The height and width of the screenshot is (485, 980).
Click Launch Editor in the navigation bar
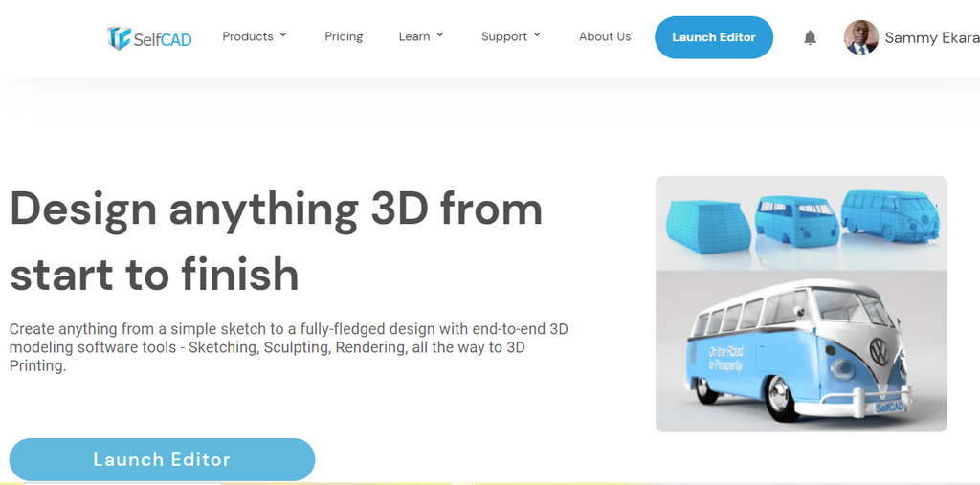714,37
